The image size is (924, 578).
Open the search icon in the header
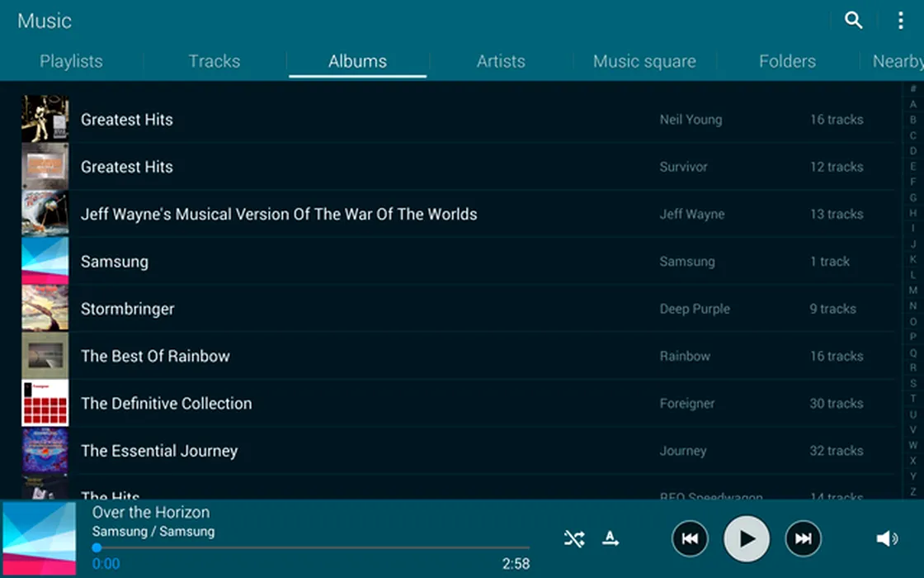coord(853,21)
